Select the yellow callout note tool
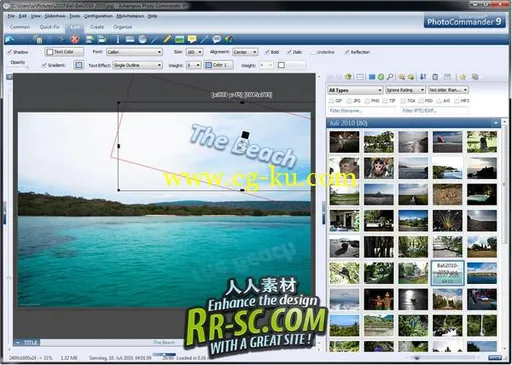The height and width of the screenshot is (365, 512). point(192,39)
